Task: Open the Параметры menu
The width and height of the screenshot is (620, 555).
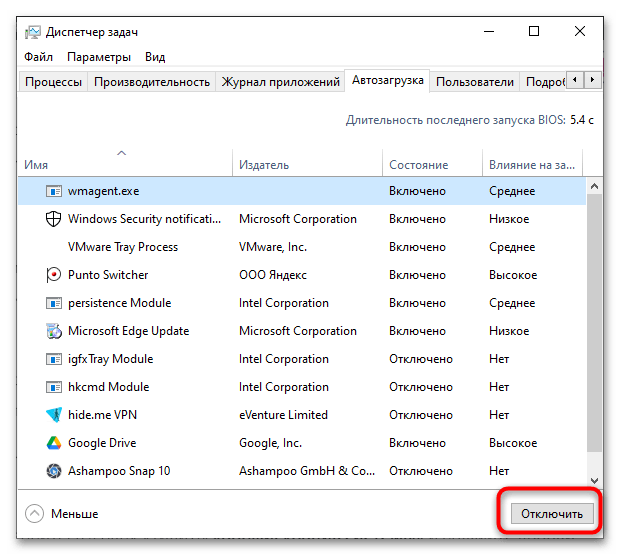Action: [x=99, y=57]
